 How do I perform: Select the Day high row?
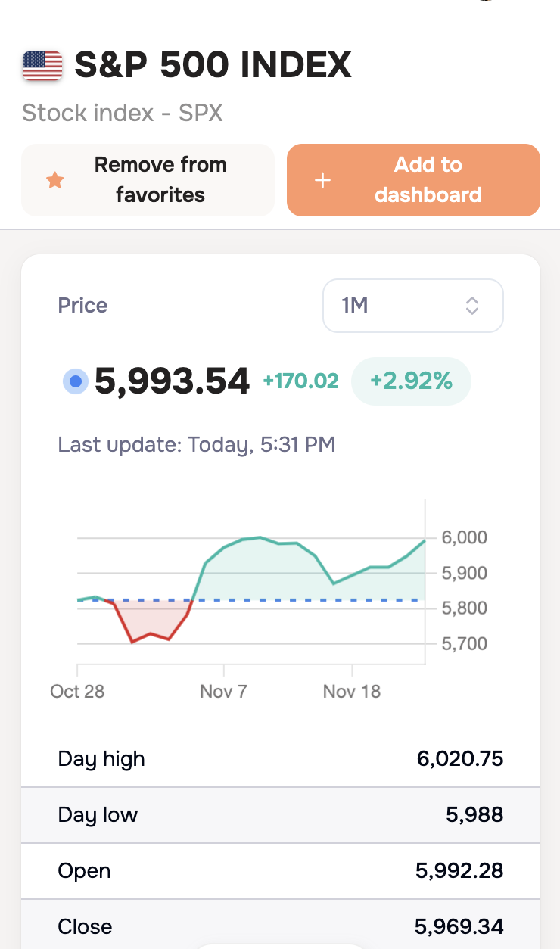(x=281, y=759)
